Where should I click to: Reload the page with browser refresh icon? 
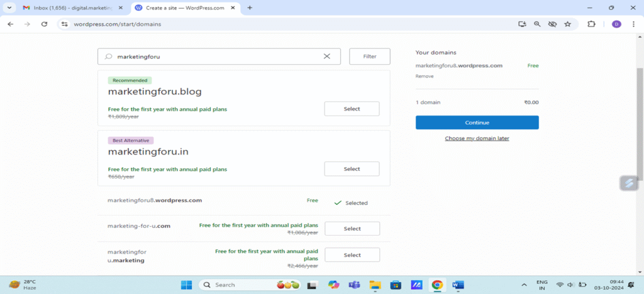click(x=44, y=24)
